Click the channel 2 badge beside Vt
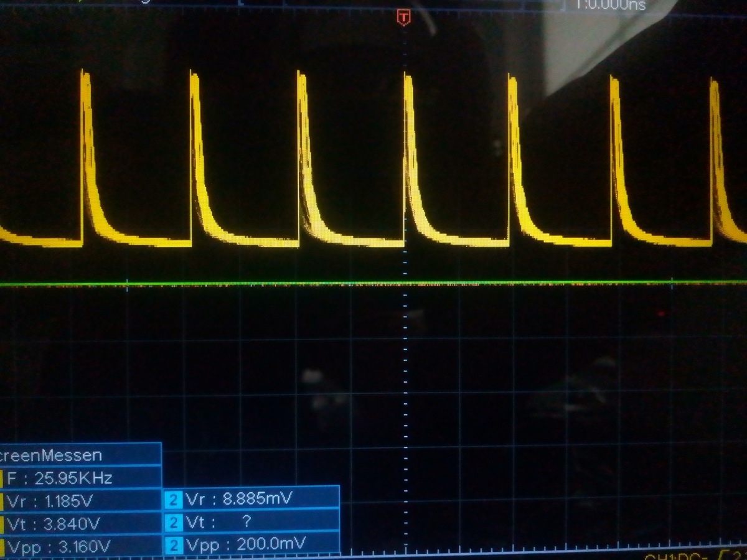 pos(174,522)
